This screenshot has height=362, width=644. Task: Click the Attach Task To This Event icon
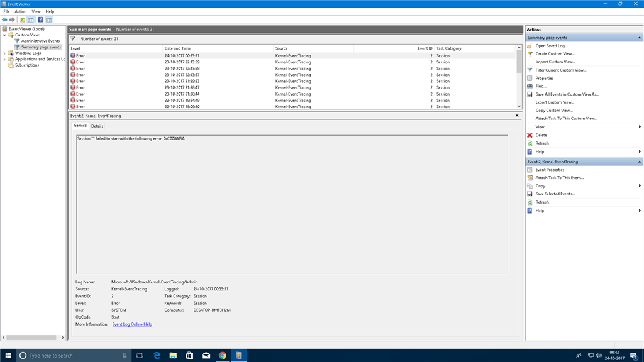[530, 178]
